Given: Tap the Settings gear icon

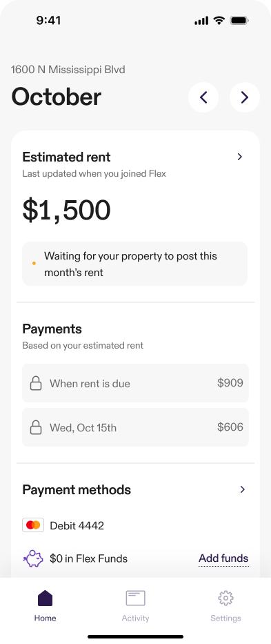Looking at the screenshot, I should [225, 598].
